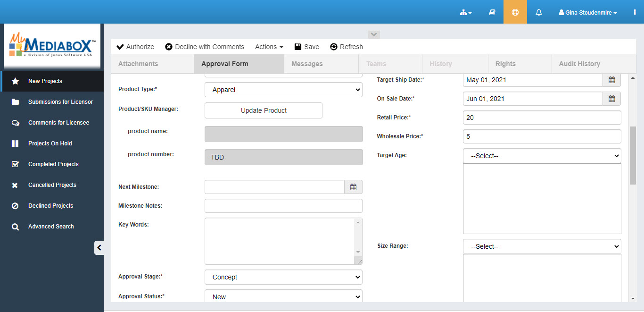Open the Target Age select dropdown

click(x=542, y=156)
